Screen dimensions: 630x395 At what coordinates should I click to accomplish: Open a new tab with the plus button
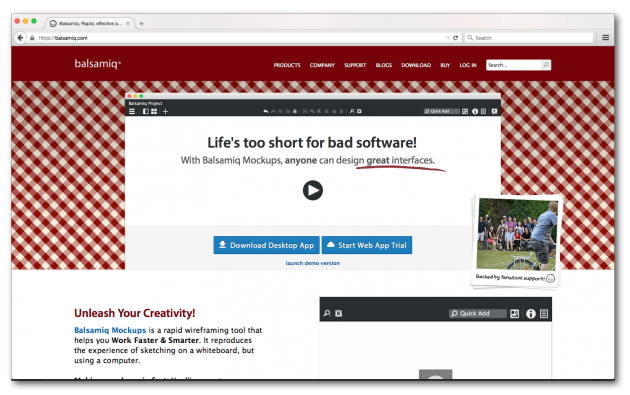pyautogui.click(x=141, y=24)
